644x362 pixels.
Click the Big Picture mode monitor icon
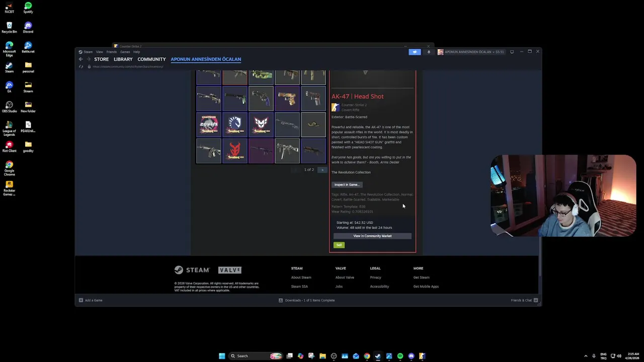tap(512, 52)
